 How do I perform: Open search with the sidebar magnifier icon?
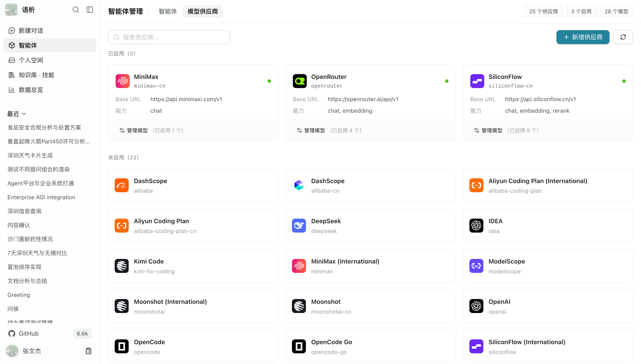click(x=76, y=10)
